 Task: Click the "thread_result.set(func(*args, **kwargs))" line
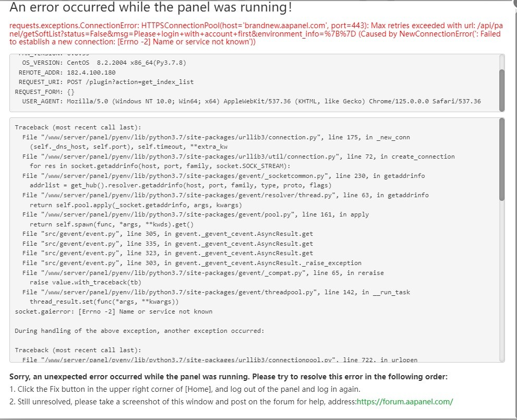tap(104, 302)
